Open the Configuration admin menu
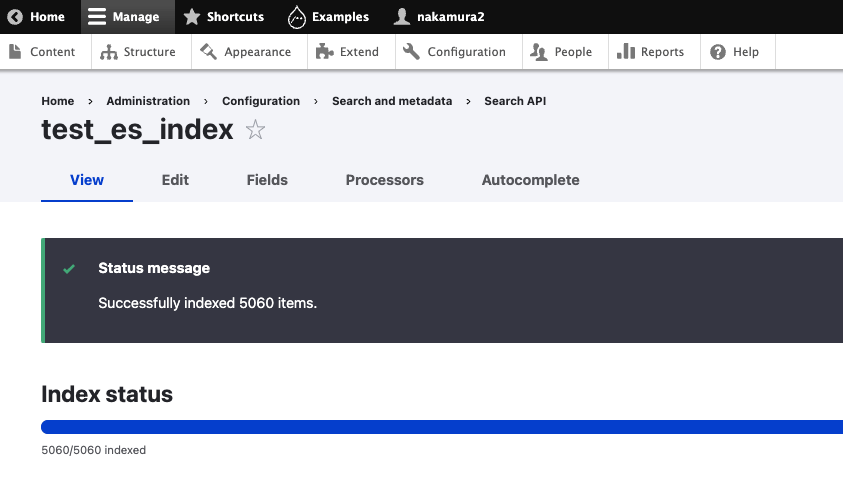The width and height of the screenshot is (843, 482). pos(459,52)
